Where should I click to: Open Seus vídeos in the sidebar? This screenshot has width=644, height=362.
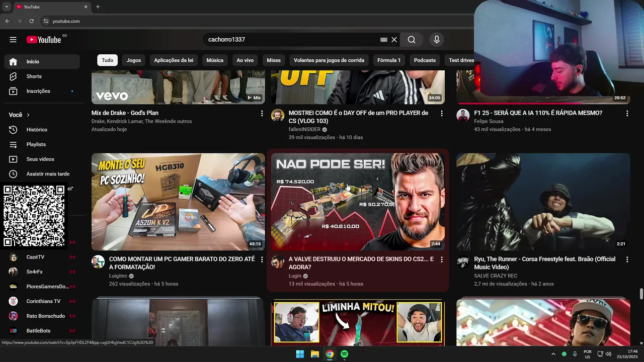point(42,159)
